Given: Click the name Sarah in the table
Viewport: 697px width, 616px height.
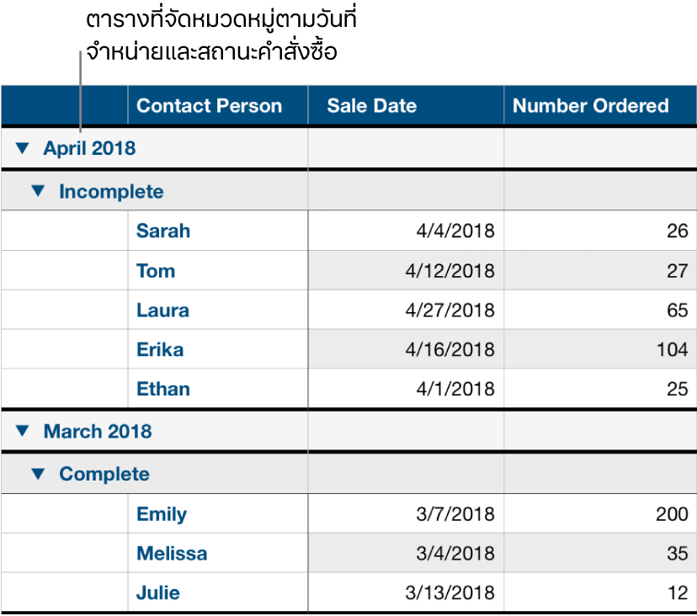Looking at the screenshot, I should 162,231.
